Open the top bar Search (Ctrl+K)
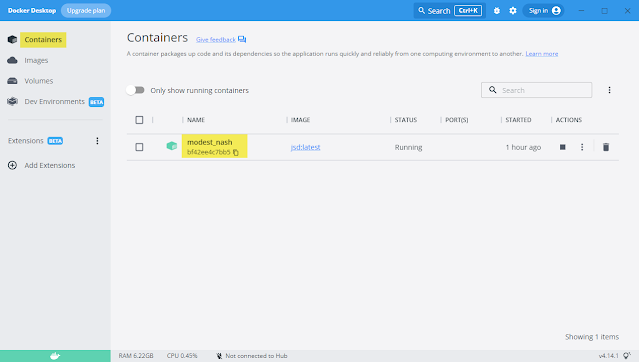 [450, 11]
